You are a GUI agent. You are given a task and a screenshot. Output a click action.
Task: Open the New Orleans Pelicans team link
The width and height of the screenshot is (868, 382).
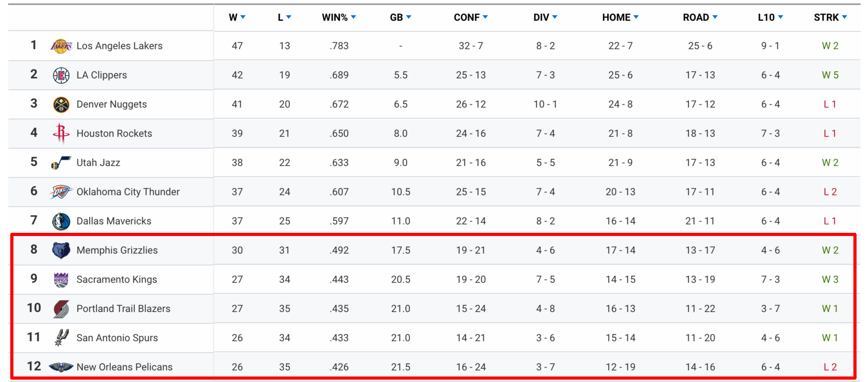(124, 367)
